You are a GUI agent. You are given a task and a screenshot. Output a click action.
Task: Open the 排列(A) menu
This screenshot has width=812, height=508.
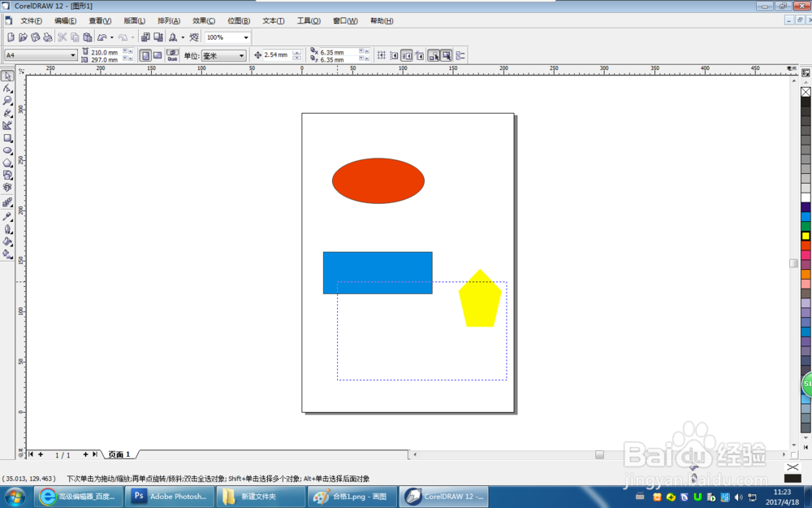[169, 21]
